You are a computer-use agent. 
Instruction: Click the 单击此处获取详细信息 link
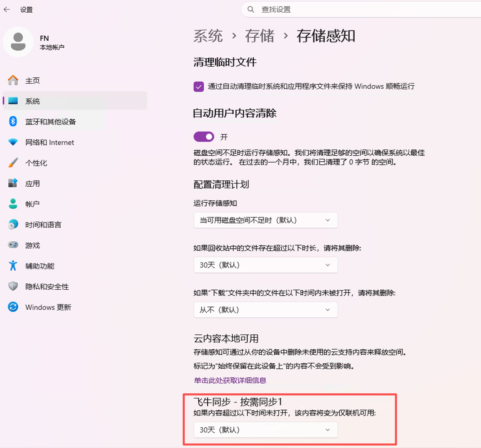click(x=230, y=380)
